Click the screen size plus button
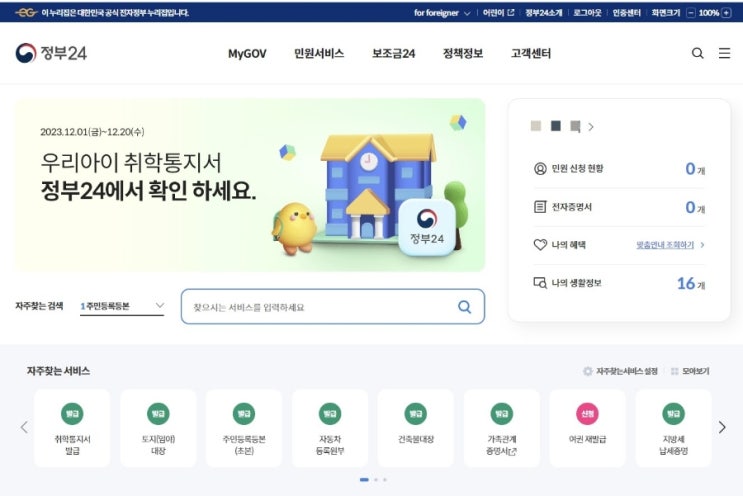 726,13
